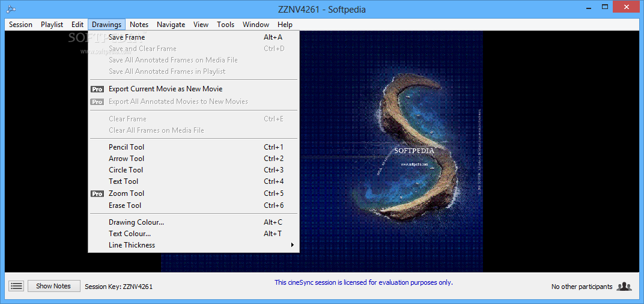Click the Session Key: ZZNV4261 label

tap(119, 287)
